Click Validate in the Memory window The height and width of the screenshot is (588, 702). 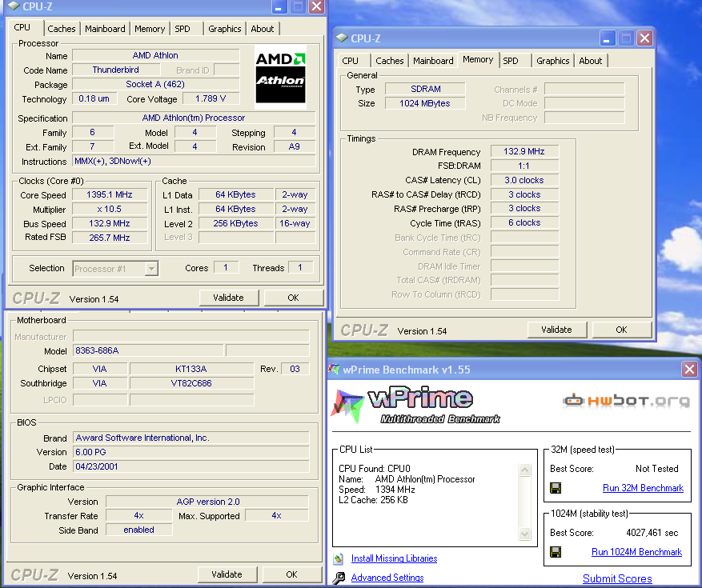[x=556, y=330]
